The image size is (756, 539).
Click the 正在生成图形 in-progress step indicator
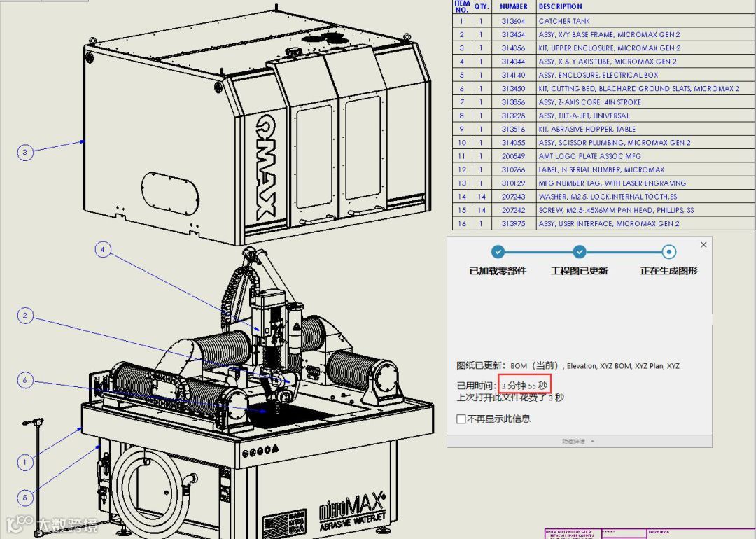click(668, 252)
